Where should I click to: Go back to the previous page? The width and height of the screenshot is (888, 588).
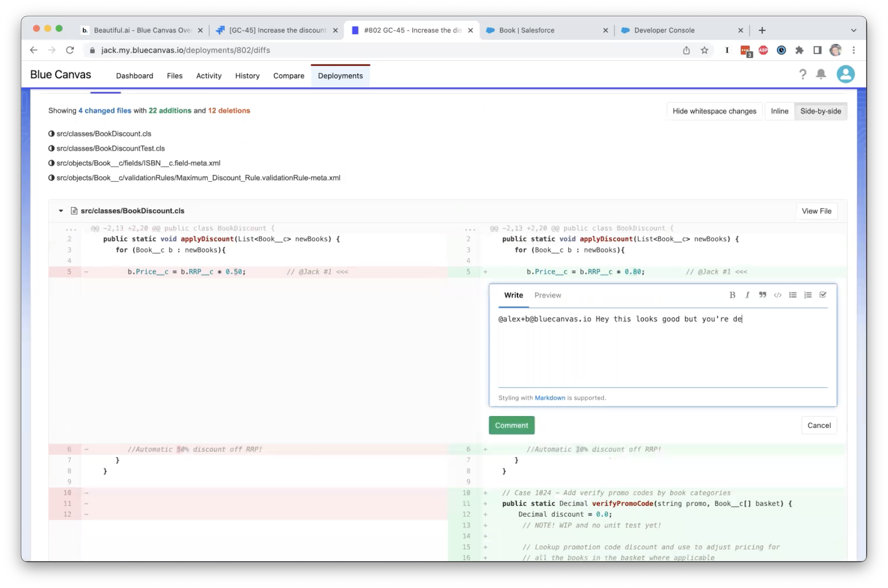coord(34,50)
